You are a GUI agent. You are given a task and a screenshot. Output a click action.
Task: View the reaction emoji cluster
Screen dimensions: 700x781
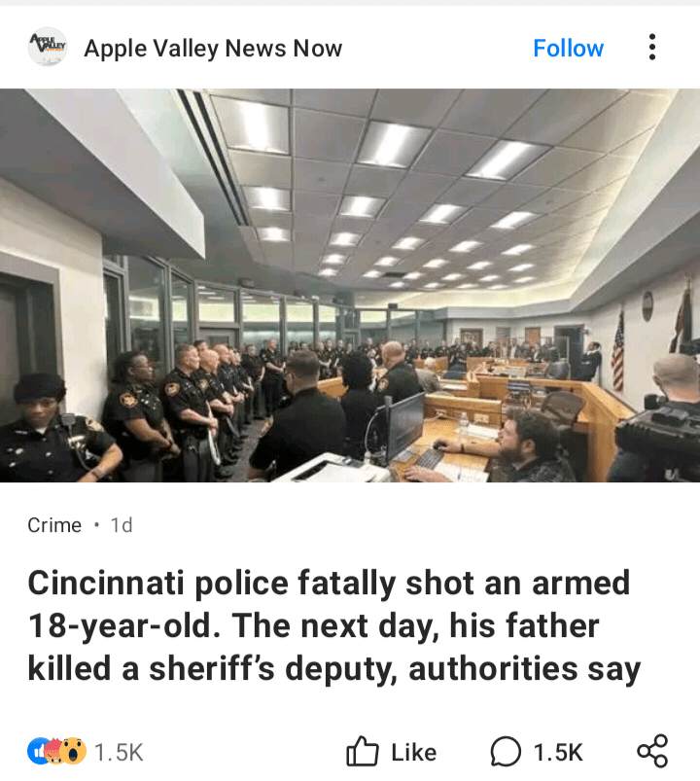pos(56,751)
